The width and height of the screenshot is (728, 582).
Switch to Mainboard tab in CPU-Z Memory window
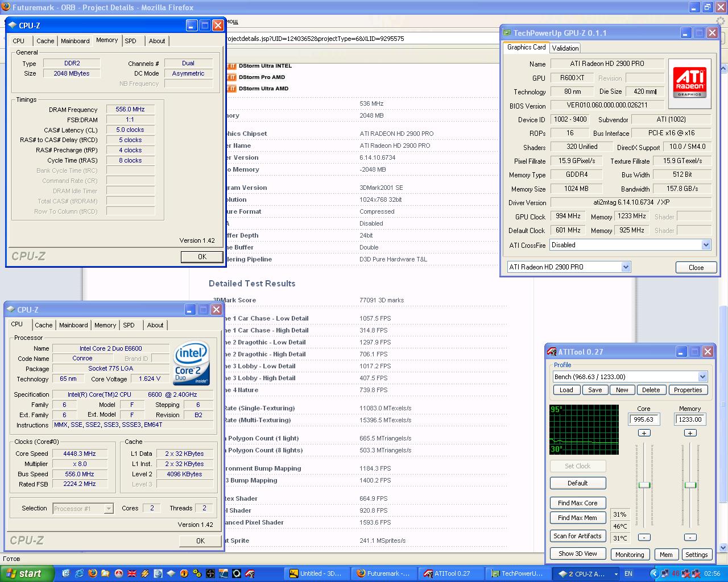pos(75,41)
